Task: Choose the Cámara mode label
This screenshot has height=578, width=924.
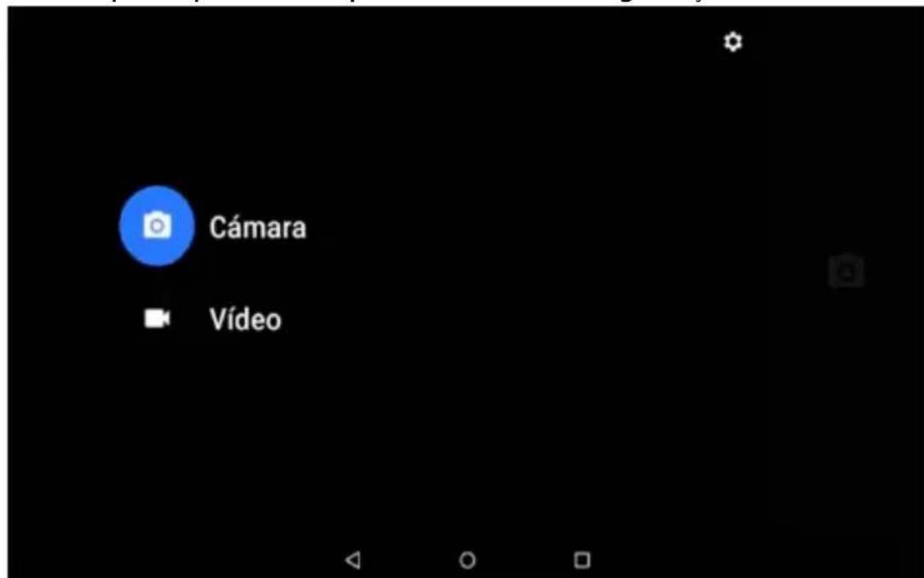Action: pos(257,227)
